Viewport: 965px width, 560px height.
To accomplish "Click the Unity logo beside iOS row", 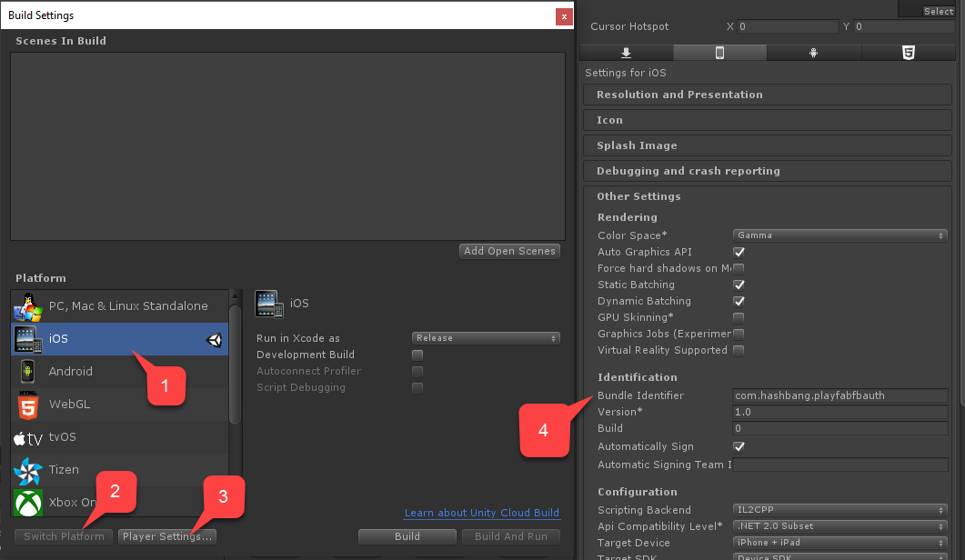I will click(214, 340).
